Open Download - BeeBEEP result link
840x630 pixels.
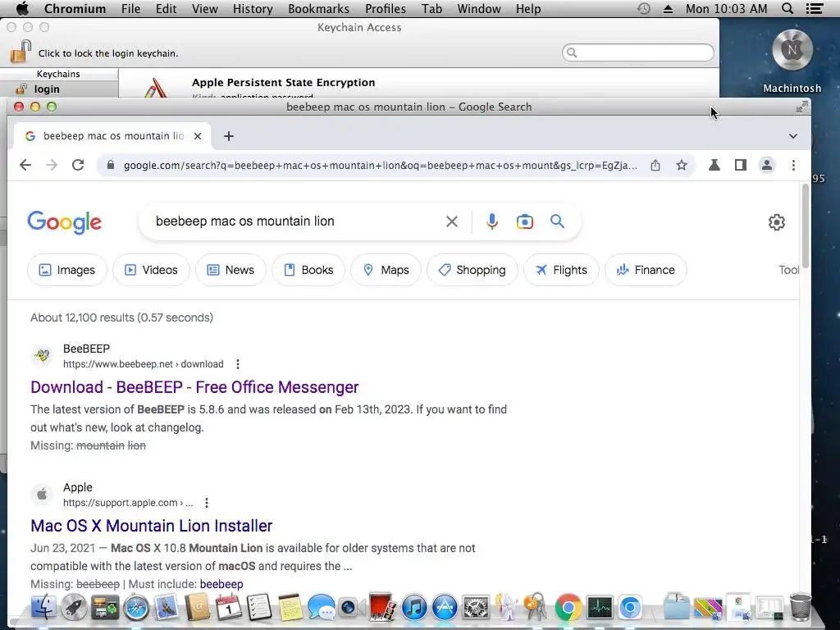[x=194, y=387]
